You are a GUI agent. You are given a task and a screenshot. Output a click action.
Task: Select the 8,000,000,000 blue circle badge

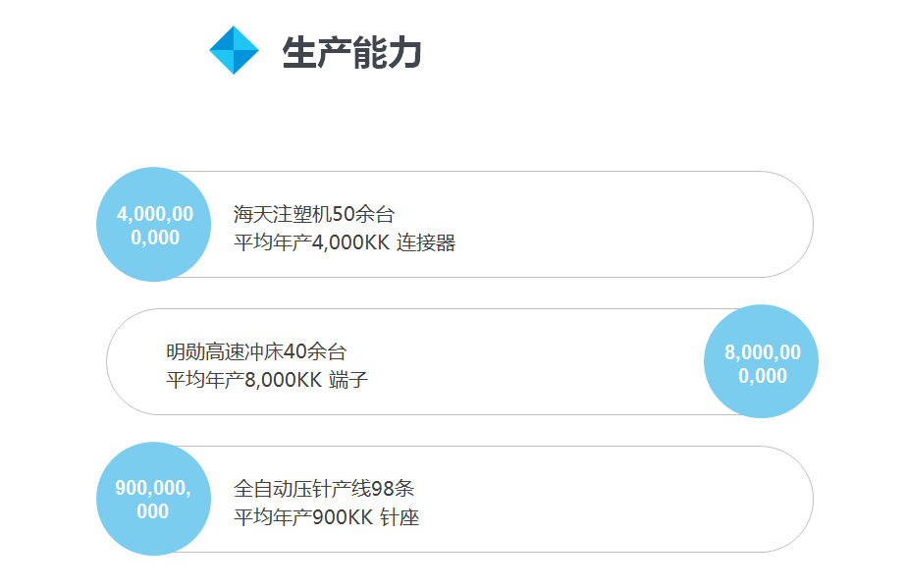click(762, 363)
